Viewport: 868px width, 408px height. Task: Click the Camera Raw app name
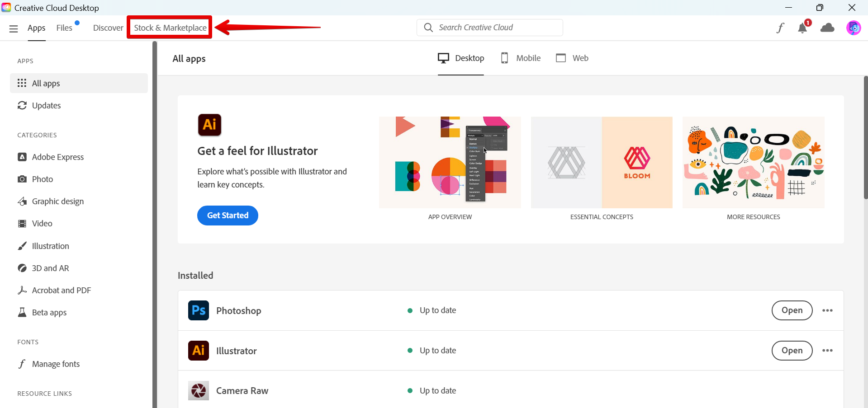point(242,391)
